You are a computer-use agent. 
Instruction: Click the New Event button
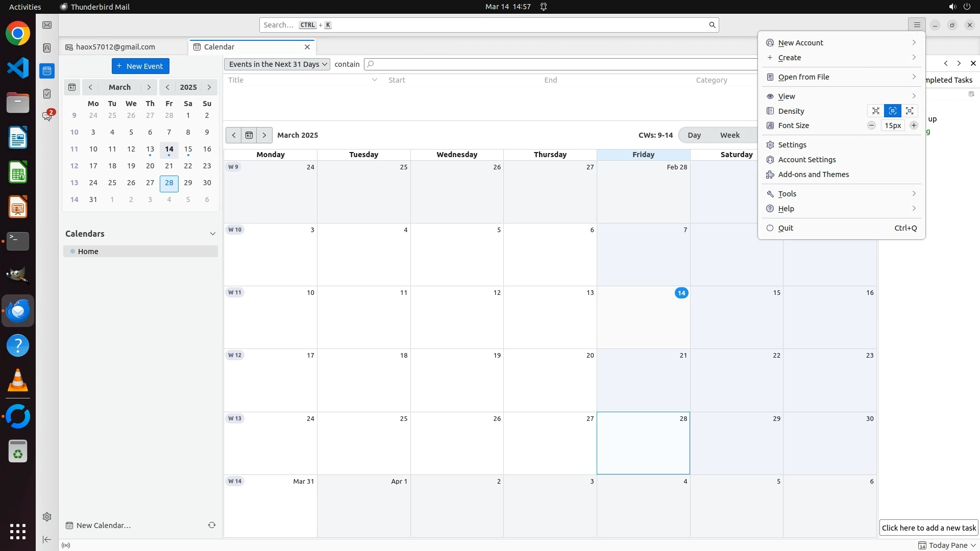point(140,66)
